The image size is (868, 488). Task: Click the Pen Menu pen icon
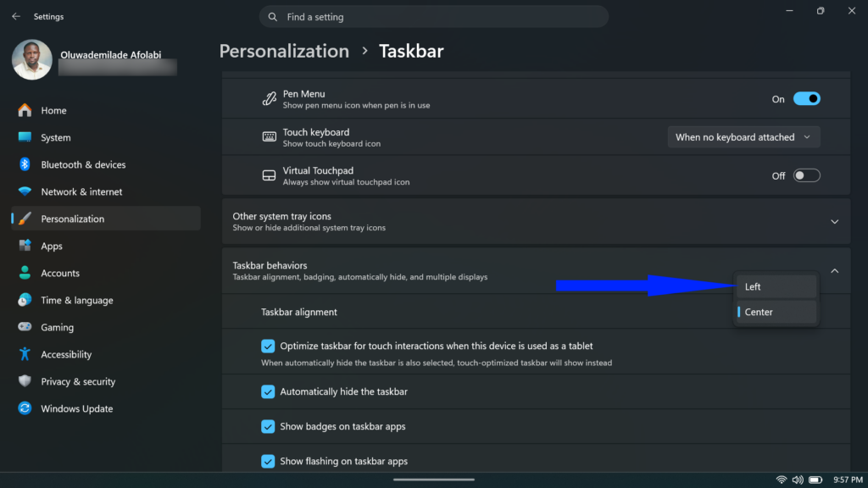pos(269,99)
